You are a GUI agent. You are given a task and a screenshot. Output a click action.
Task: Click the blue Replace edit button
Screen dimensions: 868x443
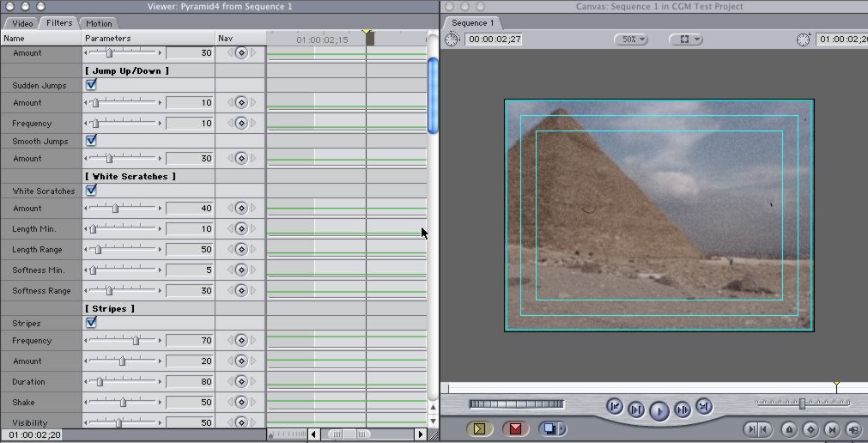point(548,428)
